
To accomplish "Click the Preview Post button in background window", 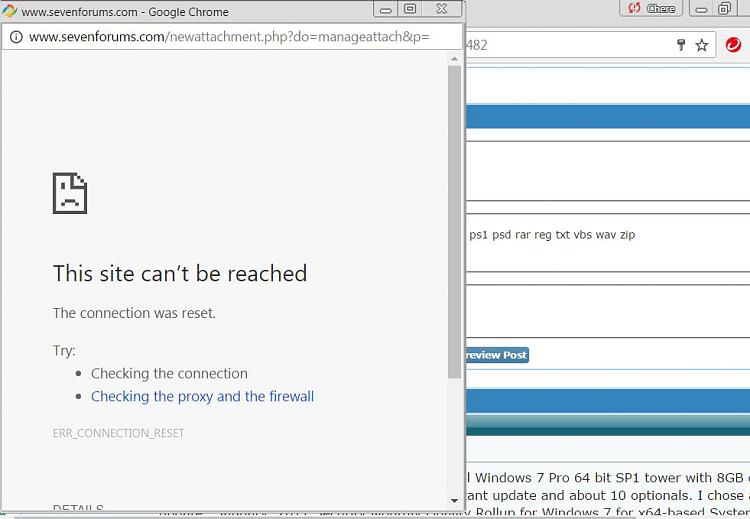I will tap(497, 355).
